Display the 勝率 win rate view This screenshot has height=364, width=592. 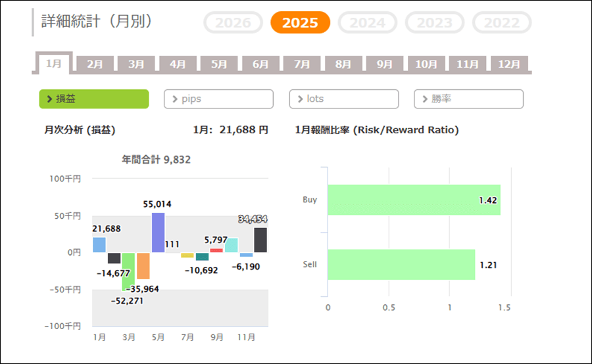tap(468, 99)
